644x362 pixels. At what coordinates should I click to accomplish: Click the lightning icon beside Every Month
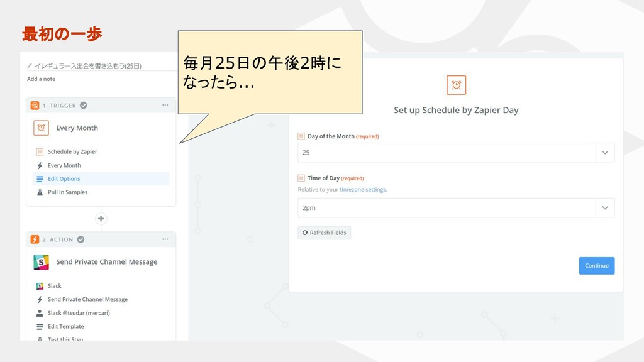40,165
